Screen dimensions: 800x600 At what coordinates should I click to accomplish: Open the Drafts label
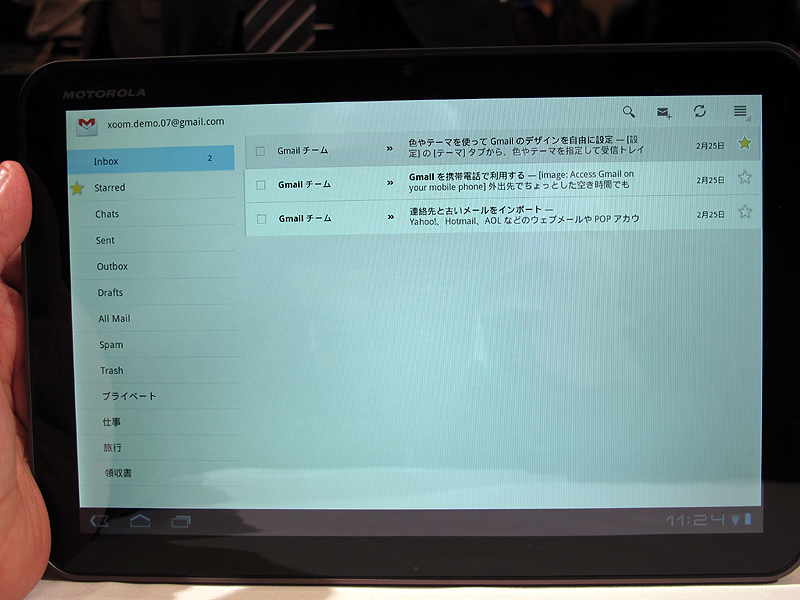[x=157, y=292]
